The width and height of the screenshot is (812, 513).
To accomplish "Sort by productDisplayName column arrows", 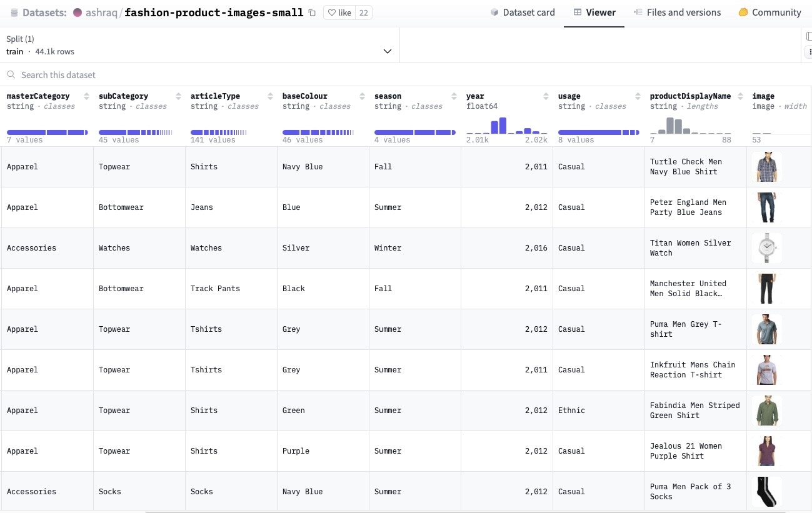I will click(x=740, y=96).
